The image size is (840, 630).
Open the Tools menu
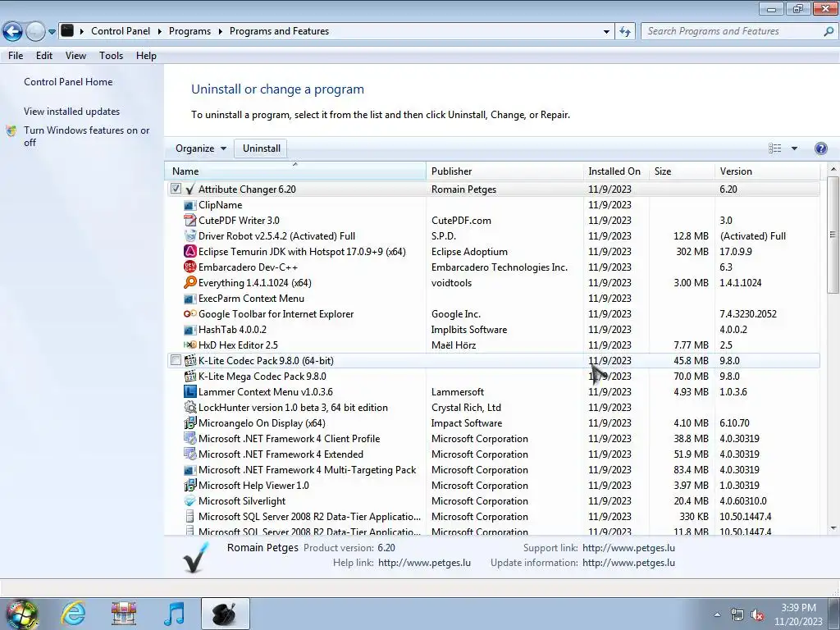[111, 56]
